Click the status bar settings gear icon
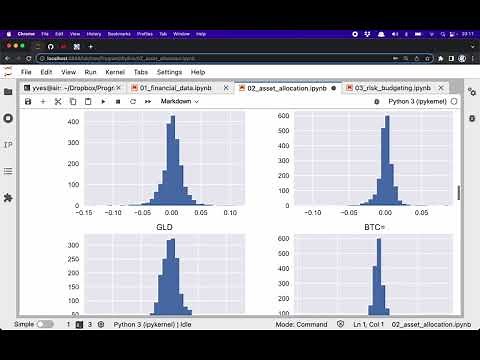This screenshot has height=360, width=480. [101, 324]
